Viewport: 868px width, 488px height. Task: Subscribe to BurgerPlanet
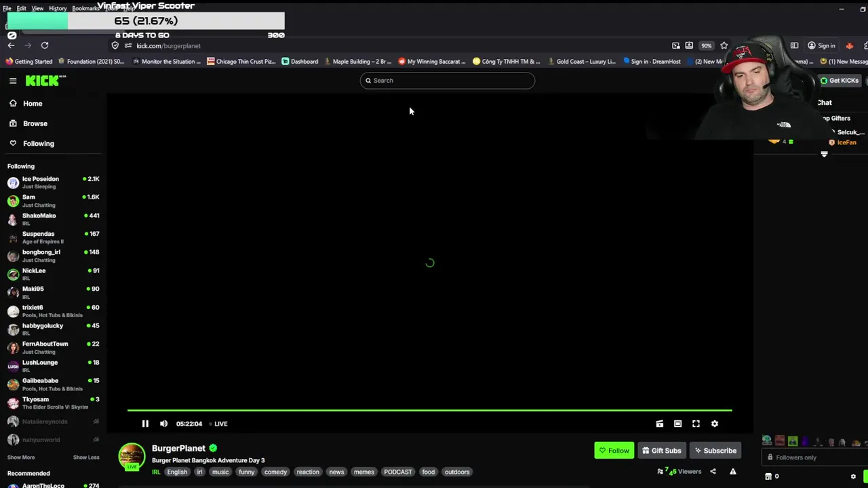point(715,451)
